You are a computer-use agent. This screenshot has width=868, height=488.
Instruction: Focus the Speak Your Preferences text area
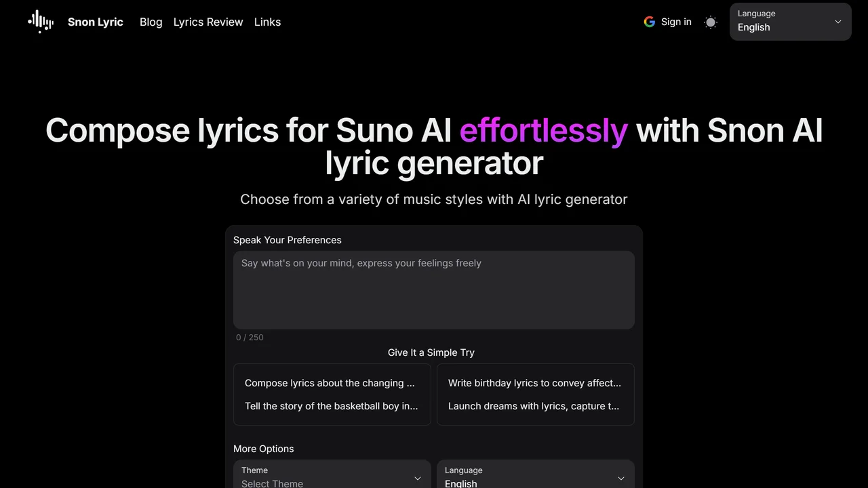(x=434, y=290)
